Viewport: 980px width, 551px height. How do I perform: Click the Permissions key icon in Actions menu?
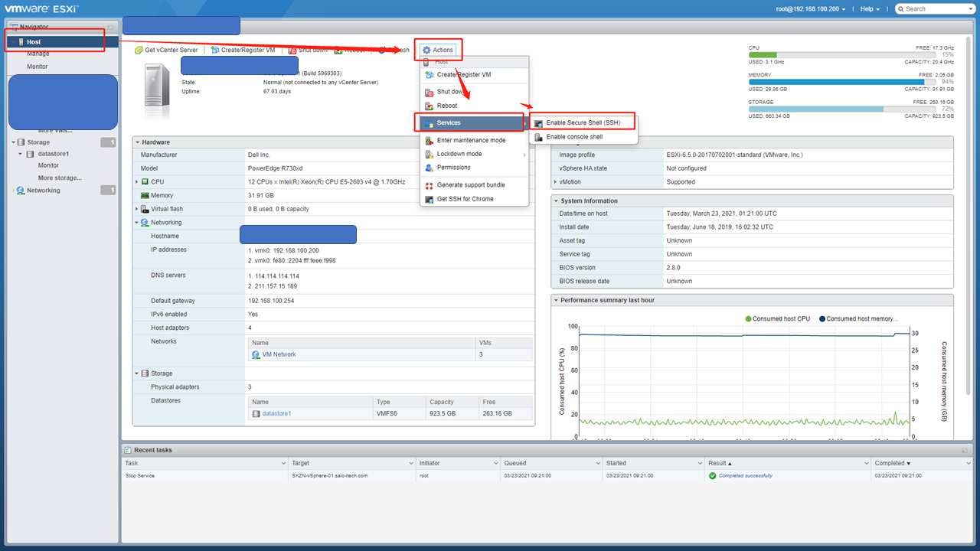[x=430, y=168]
